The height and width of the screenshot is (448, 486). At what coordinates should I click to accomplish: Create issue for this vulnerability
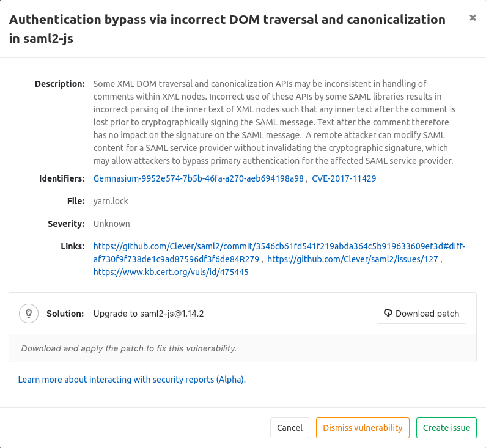[446, 428]
